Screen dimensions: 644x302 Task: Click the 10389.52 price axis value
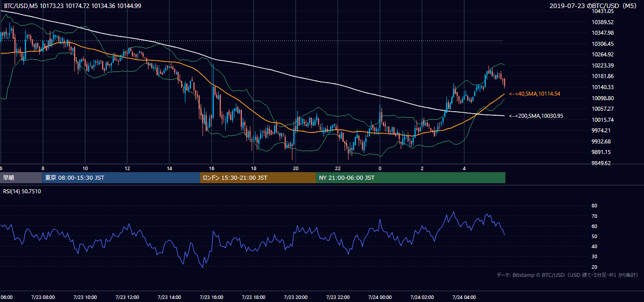click(x=602, y=22)
